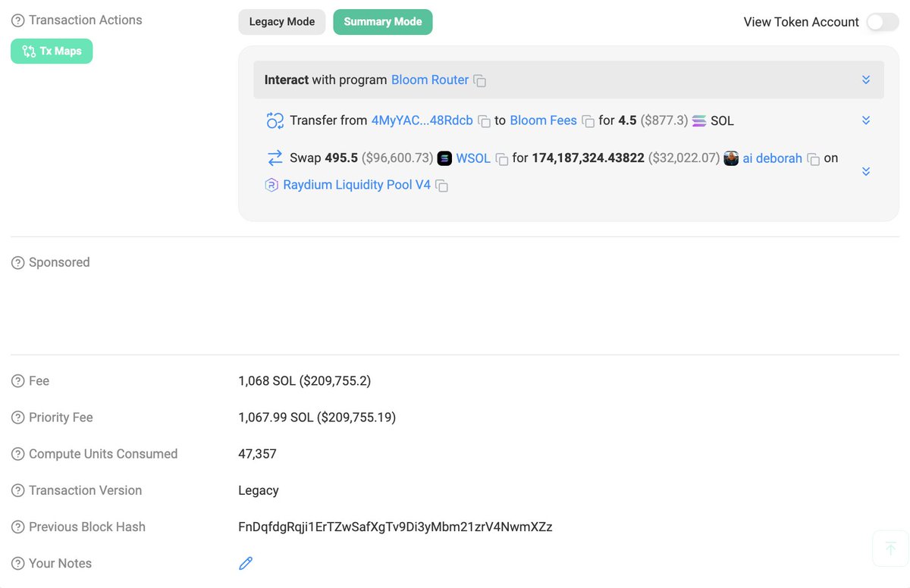Screen dimensions: 910x588
Task: Show help for Your Notes
Action: pos(17,563)
